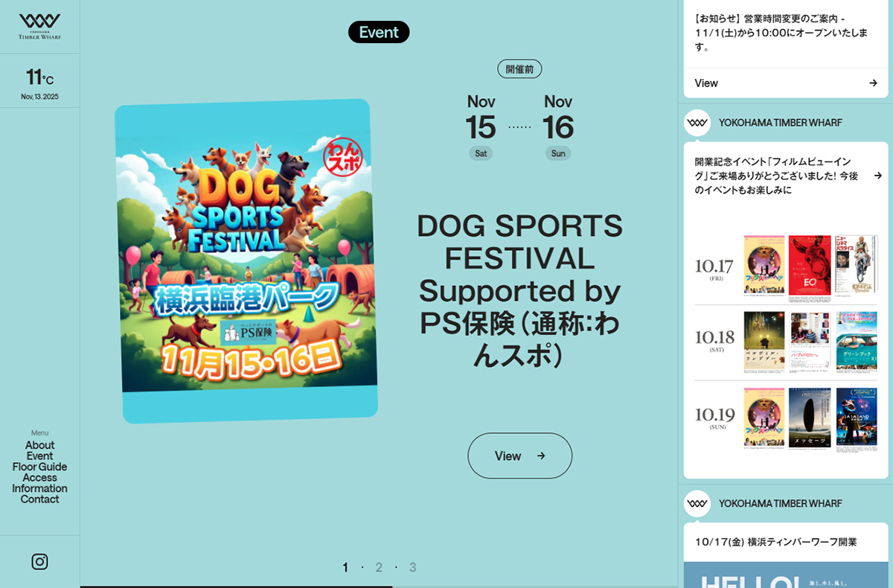
Task: Click the arrow next to the film viewing event post
Action: click(x=877, y=176)
